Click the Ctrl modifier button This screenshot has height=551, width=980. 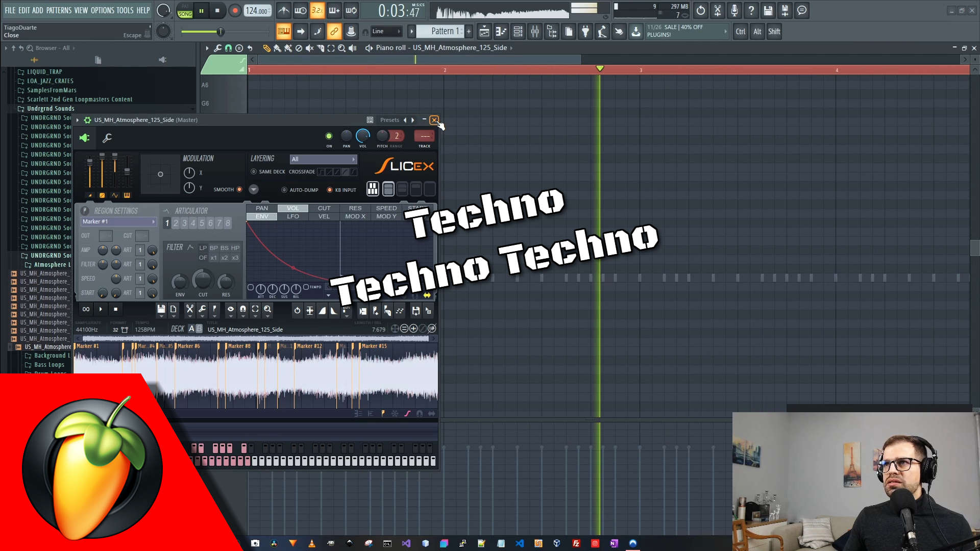click(741, 32)
